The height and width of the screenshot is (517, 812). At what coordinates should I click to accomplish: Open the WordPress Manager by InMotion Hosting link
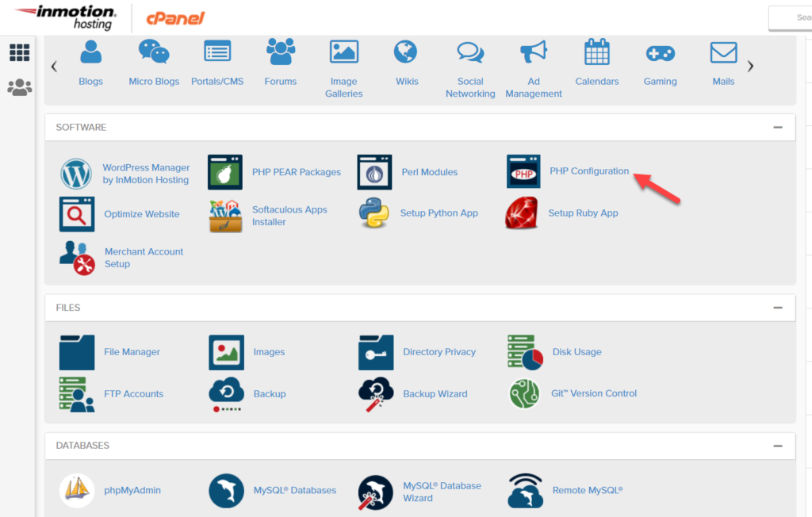pos(146,174)
